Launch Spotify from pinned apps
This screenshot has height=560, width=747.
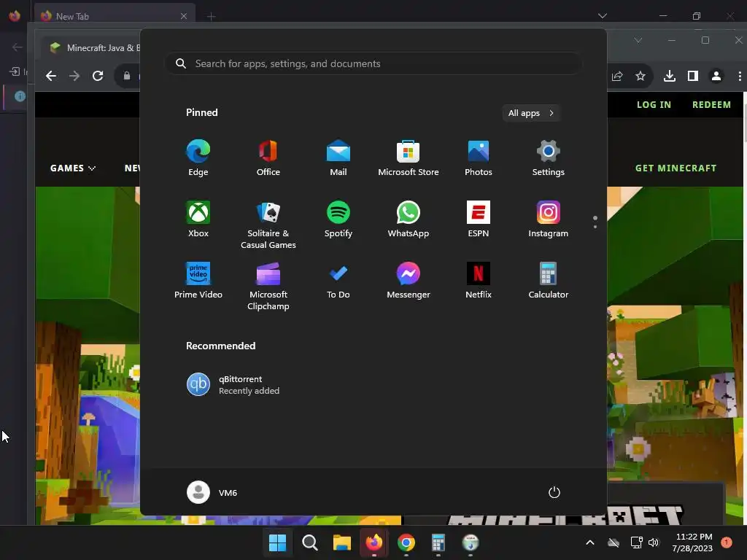338,219
